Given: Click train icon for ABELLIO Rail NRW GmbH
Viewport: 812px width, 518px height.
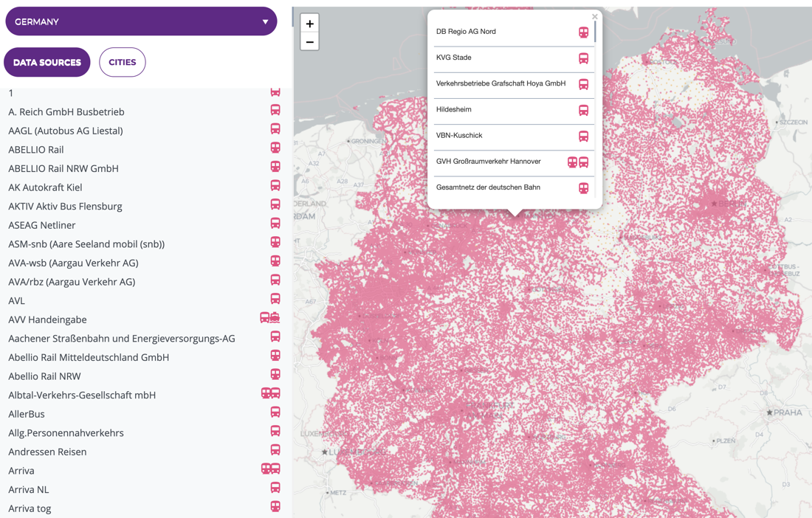Looking at the screenshot, I should 275,166.
